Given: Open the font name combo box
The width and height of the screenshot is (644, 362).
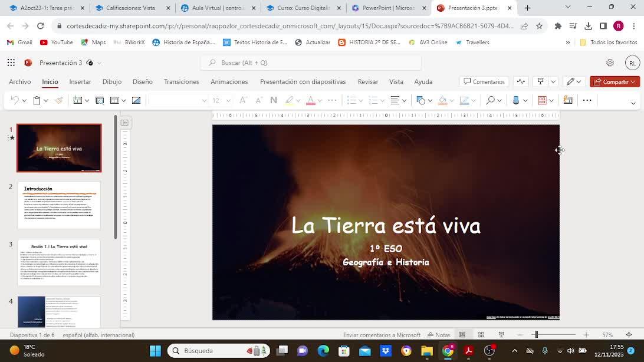Looking at the screenshot, I should coord(178,100).
